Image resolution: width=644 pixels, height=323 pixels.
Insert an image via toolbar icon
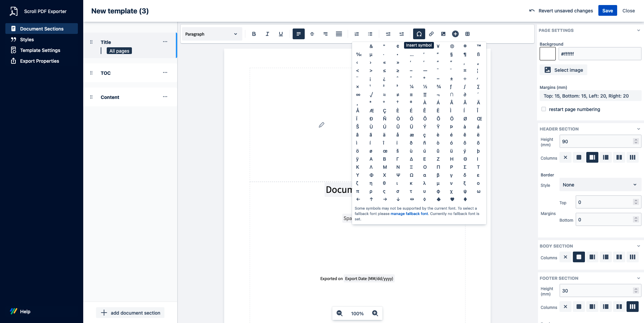(x=443, y=34)
